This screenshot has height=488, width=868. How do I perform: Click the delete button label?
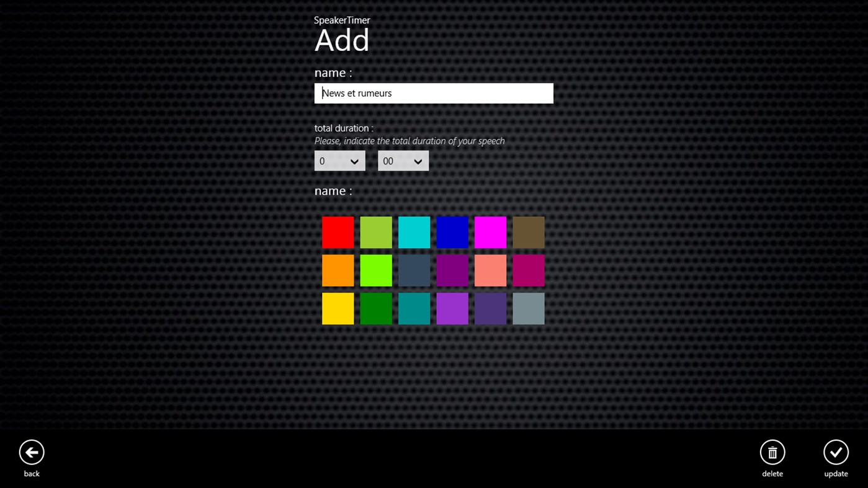772,473
